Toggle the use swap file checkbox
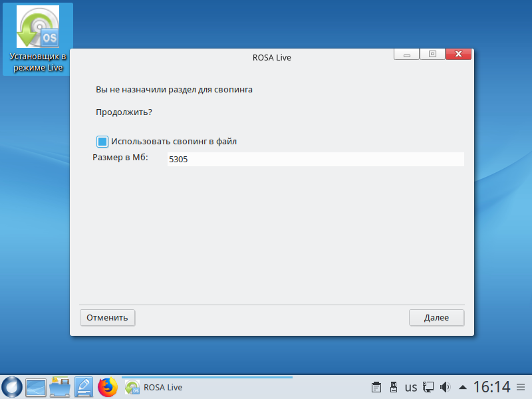Image resolution: width=532 pixels, height=399 pixels. coord(102,141)
